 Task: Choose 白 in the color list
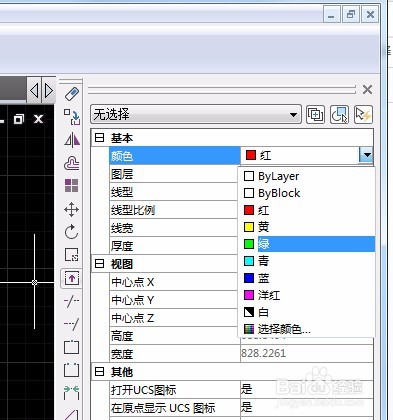point(306,312)
